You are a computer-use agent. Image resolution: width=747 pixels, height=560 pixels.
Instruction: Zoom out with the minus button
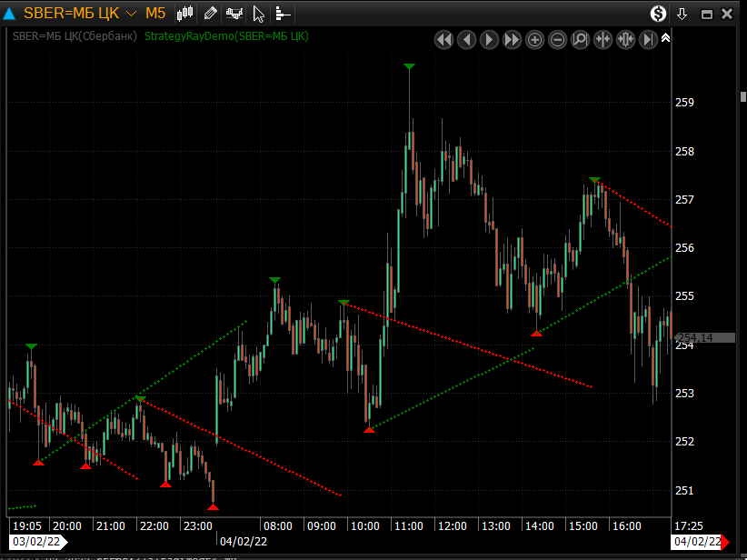pyautogui.click(x=557, y=39)
